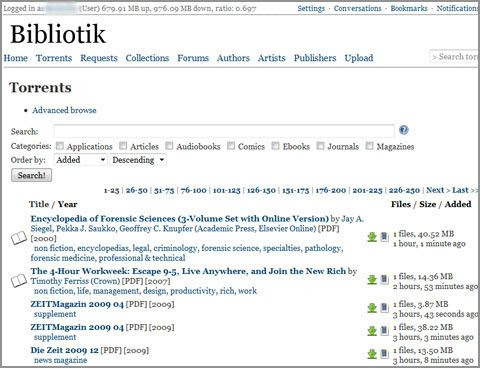
Task: Go to results page 226-250
Action: click(x=404, y=190)
